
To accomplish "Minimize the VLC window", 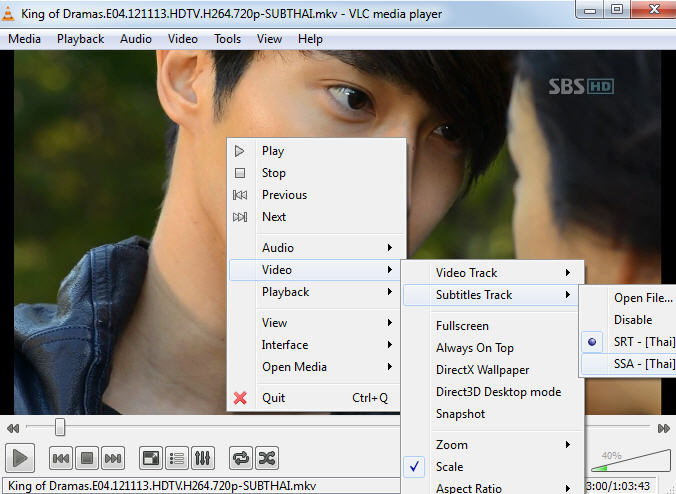I will (590, 9).
